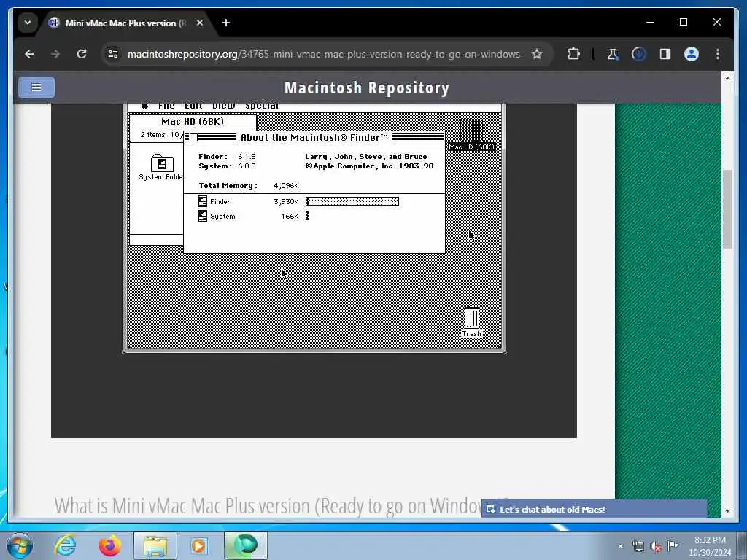The width and height of the screenshot is (747, 560).
Task: Open the browser extensions puzzle icon
Action: coord(573,54)
